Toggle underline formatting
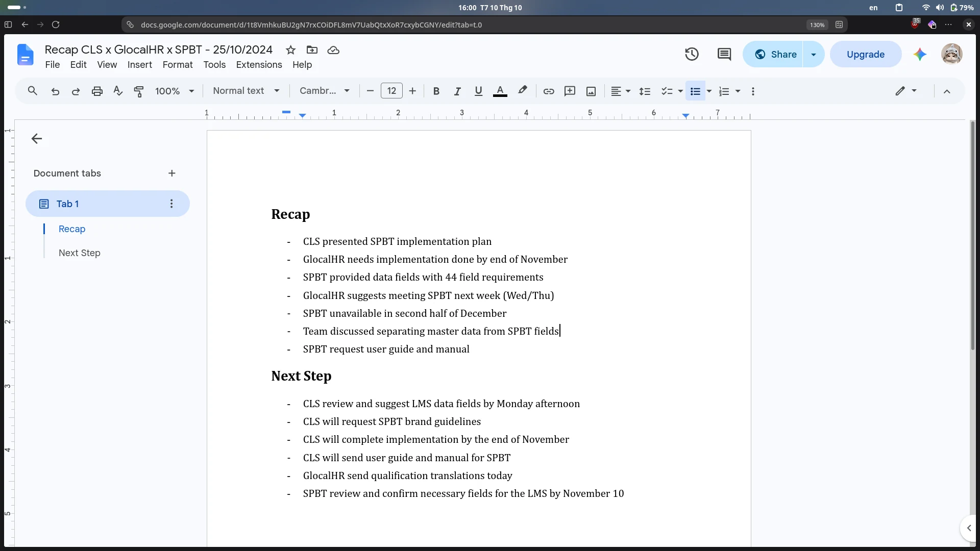The image size is (980, 551). pyautogui.click(x=478, y=91)
